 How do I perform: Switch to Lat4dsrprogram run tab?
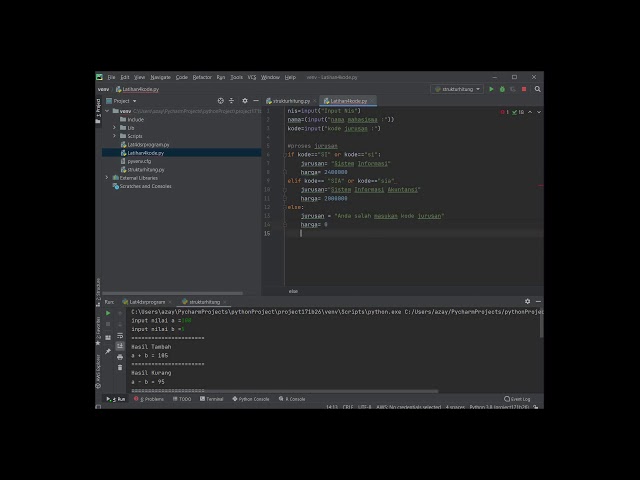point(147,302)
